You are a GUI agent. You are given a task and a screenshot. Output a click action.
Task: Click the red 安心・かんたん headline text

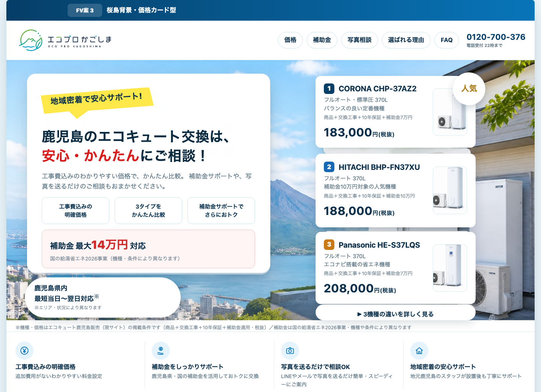tap(91, 156)
